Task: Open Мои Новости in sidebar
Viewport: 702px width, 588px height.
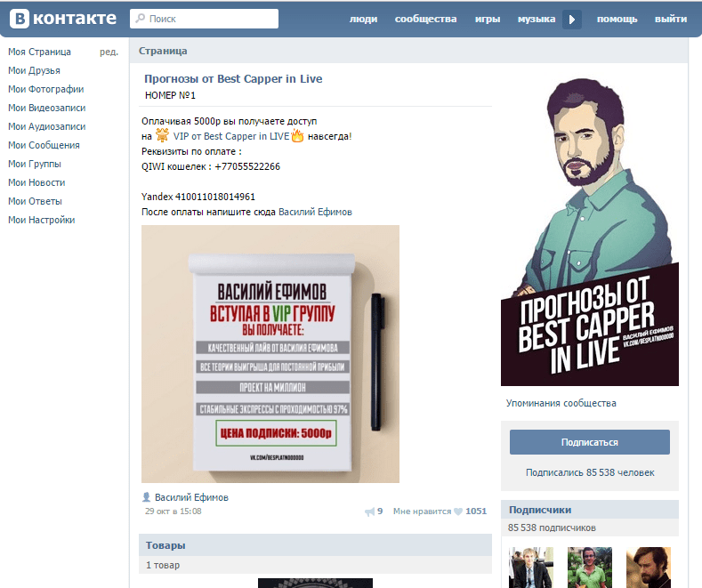Action: pyautogui.click(x=36, y=182)
